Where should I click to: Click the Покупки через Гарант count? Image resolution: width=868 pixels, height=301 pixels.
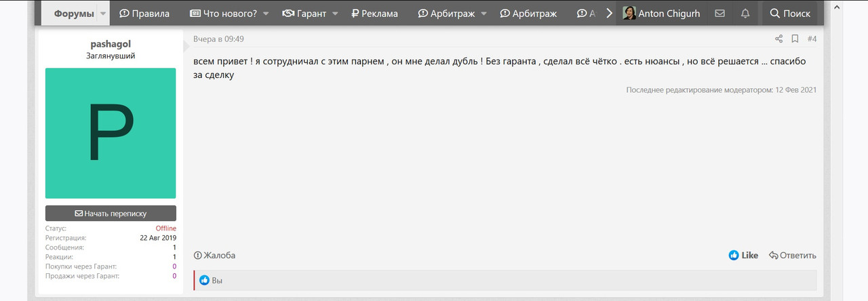[174, 266]
